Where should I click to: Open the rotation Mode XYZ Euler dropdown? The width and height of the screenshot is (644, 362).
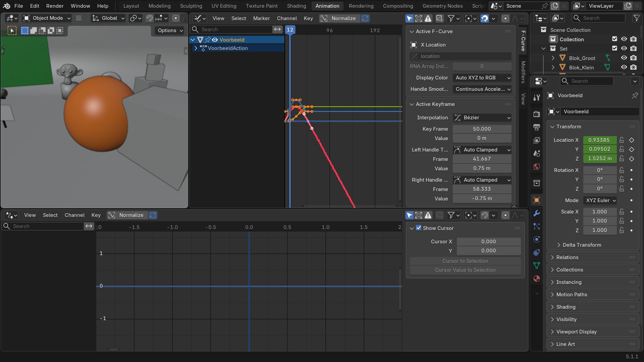(x=600, y=200)
